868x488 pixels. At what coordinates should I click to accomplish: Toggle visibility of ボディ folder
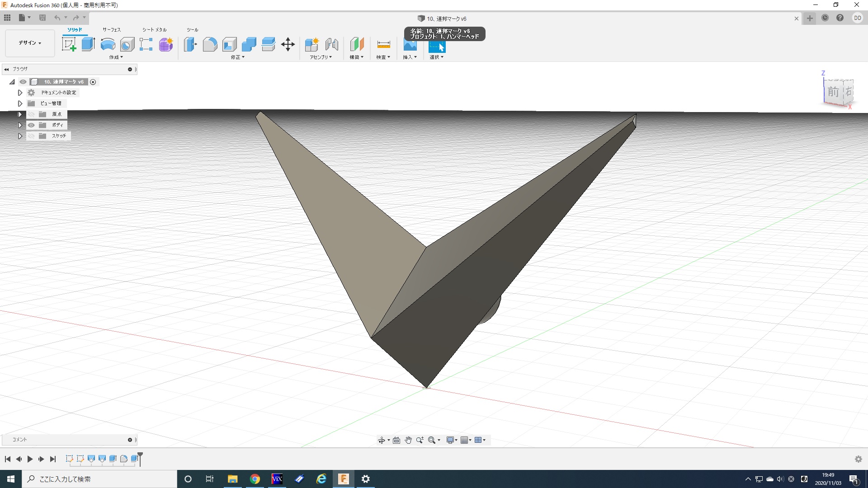pyautogui.click(x=31, y=125)
